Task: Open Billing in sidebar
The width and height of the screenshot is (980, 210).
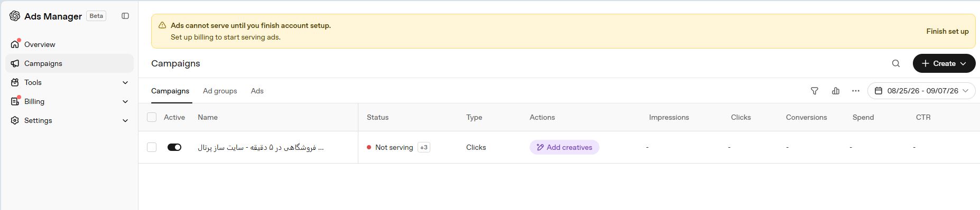Action: click(x=69, y=101)
